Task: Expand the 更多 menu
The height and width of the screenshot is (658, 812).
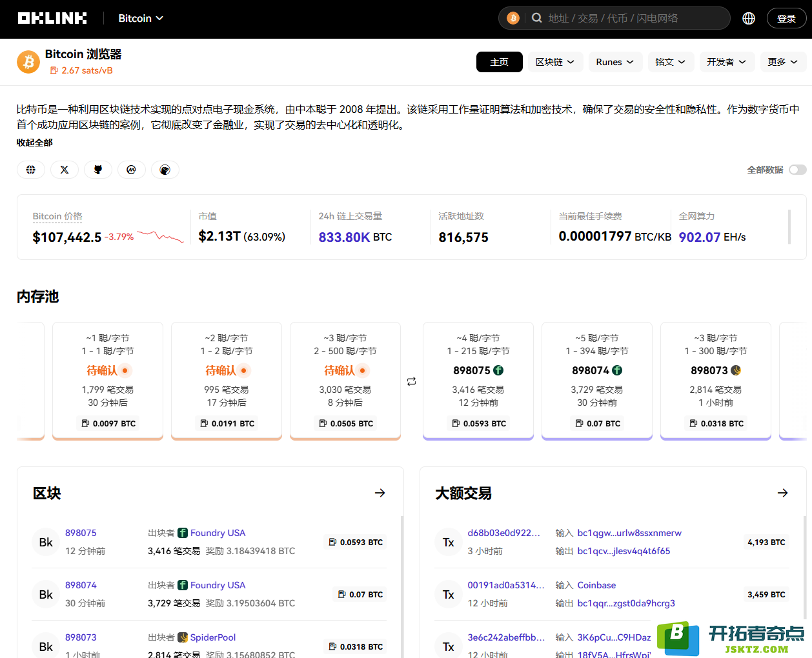Action: (x=783, y=62)
